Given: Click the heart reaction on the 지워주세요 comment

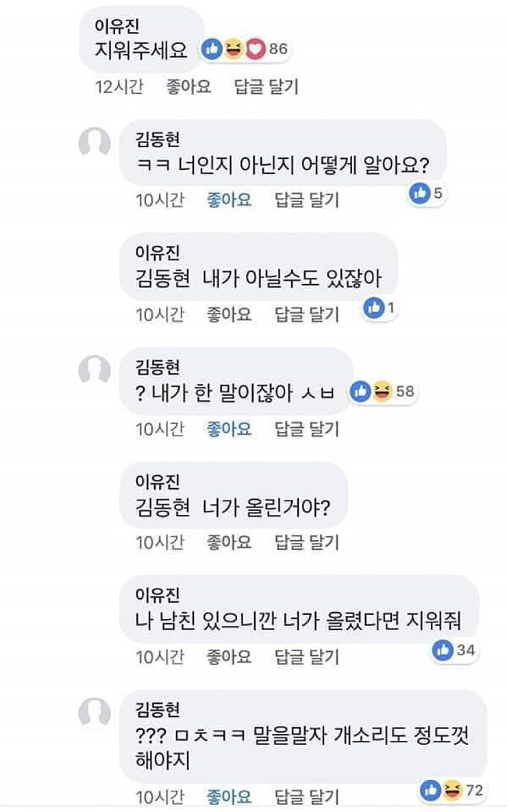Looking at the screenshot, I should (254, 49).
